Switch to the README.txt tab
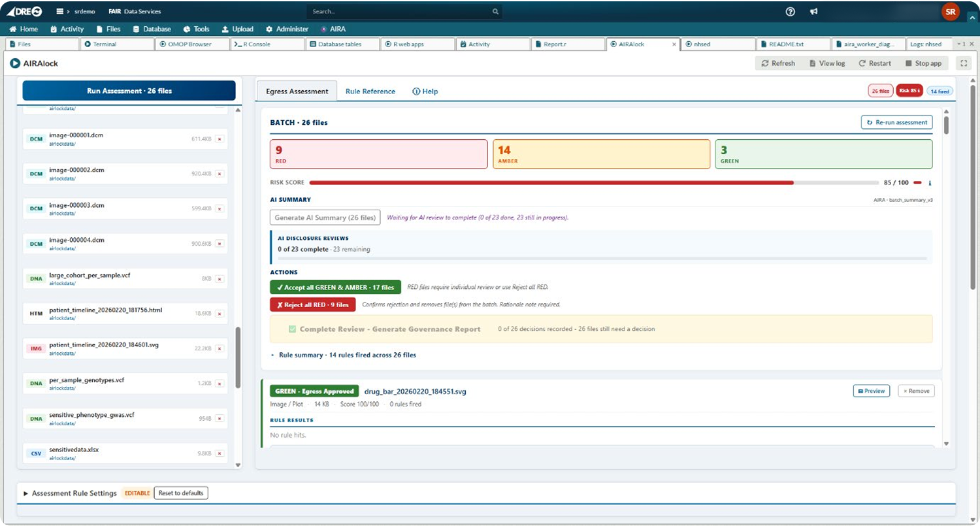This screenshot has height=526, width=980. [794, 44]
